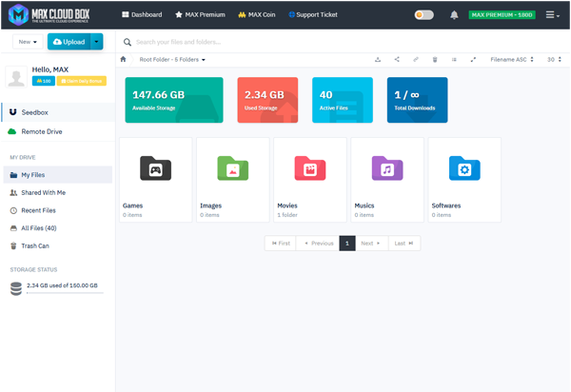Expand the Root Folder breadcrumb dropdown
Image resolution: width=571 pixels, height=392 pixels.
[172, 60]
